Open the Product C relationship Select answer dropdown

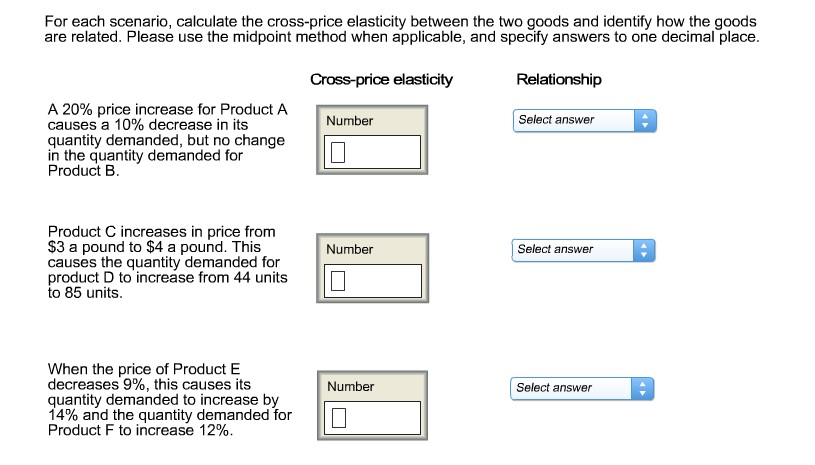coord(583,250)
